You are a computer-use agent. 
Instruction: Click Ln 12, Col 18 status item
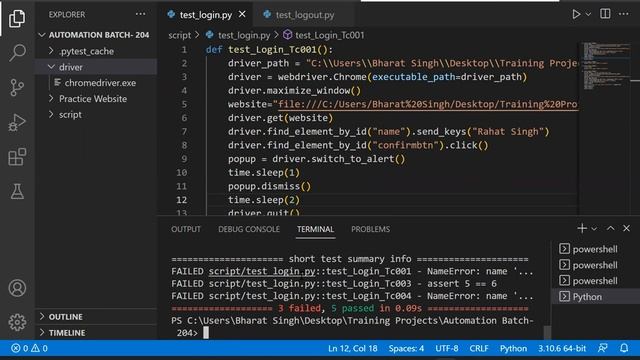[353, 349]
